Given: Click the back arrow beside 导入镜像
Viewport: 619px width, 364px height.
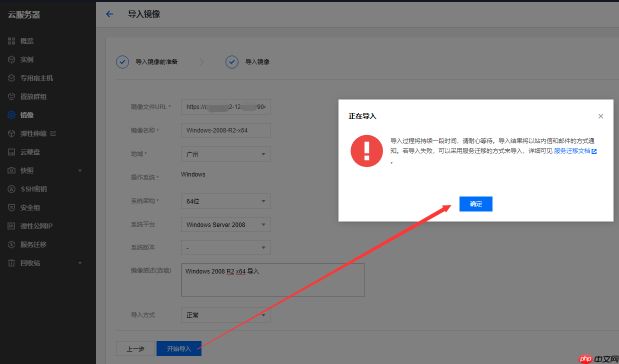Looking at the screenshot, I should [x=109, y=14].
